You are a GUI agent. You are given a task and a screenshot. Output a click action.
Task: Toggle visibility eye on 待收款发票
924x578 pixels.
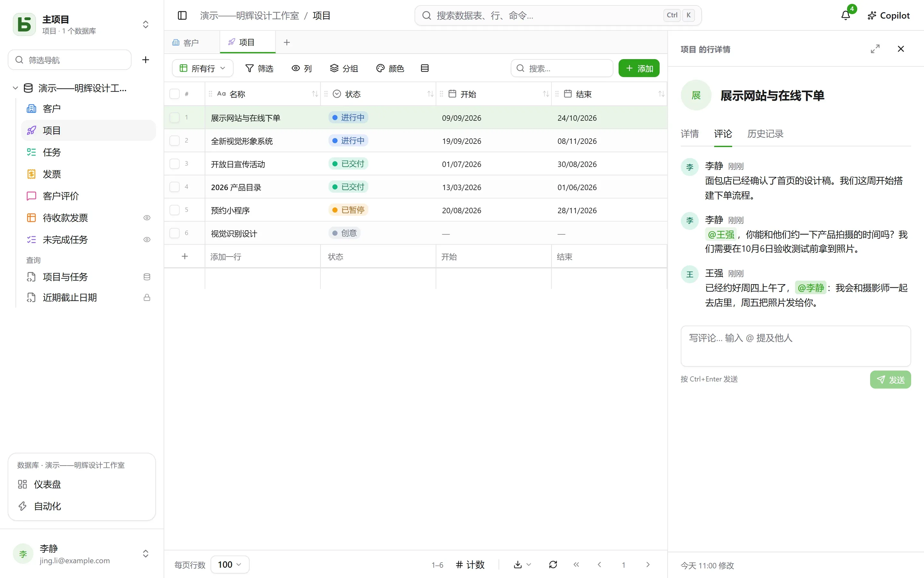click(147, 217)
